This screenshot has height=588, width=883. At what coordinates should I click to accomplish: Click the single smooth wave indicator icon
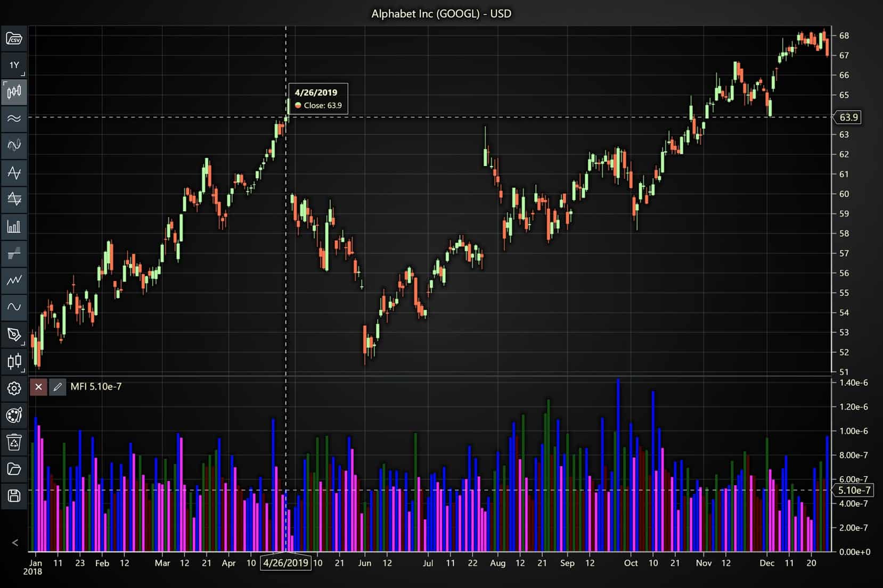click(x=14, y=307)
